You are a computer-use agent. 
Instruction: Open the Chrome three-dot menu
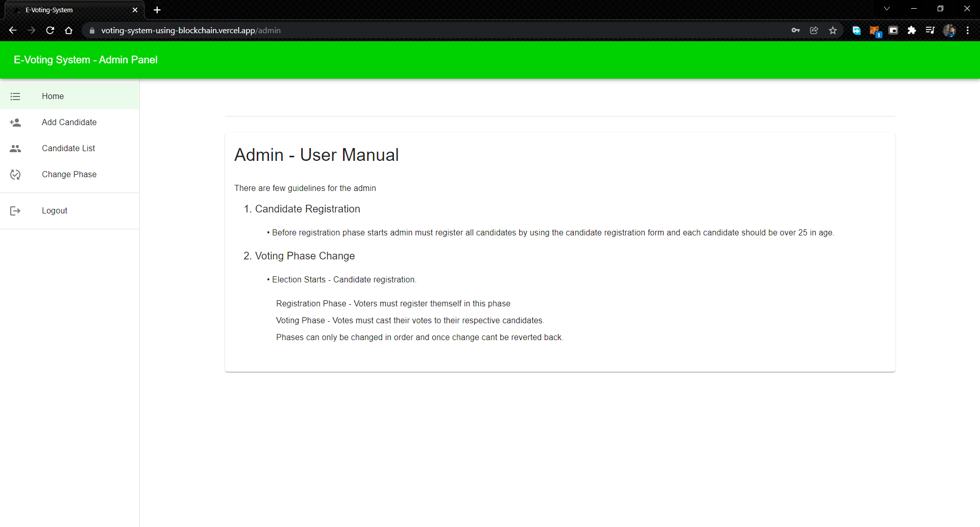[968, 31]
